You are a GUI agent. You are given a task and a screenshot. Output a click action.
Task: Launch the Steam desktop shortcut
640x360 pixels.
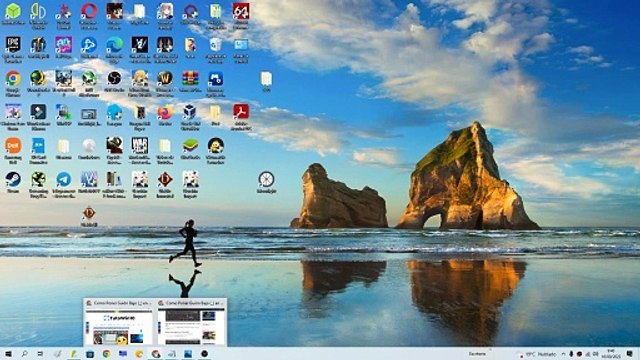[13, 179]
